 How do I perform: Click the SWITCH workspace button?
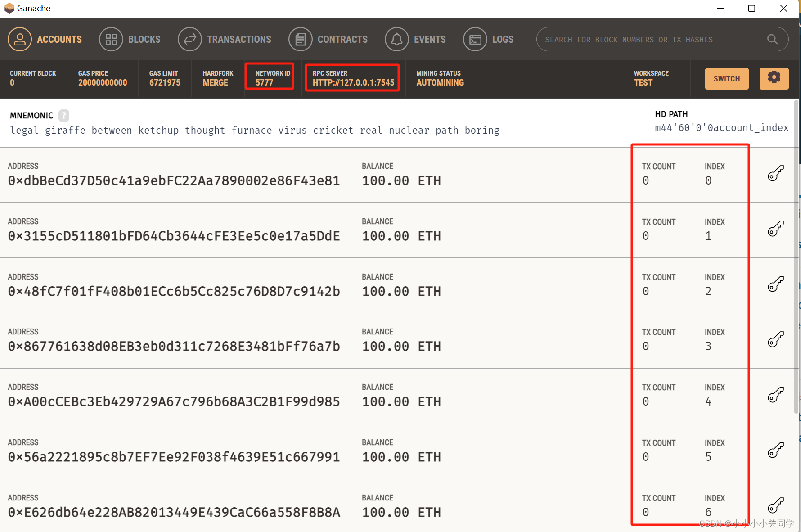pyautogui.click(x=727, y=79)
